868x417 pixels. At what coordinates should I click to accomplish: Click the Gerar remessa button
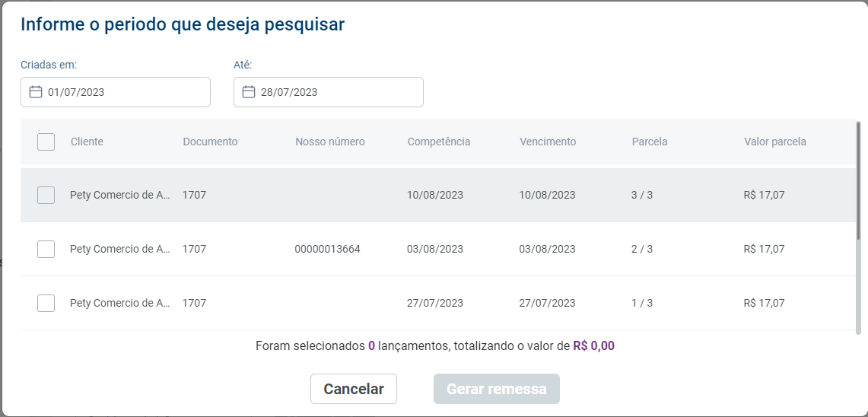click(x=497, y=389)
